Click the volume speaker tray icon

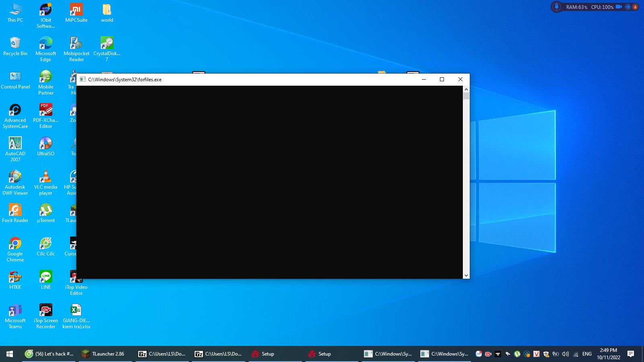pos(565,354)
